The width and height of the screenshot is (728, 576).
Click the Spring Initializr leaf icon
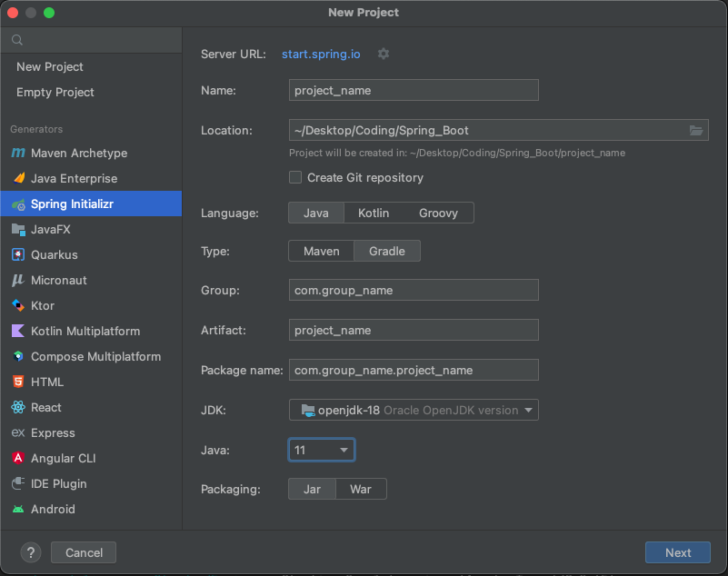point(18,204)
